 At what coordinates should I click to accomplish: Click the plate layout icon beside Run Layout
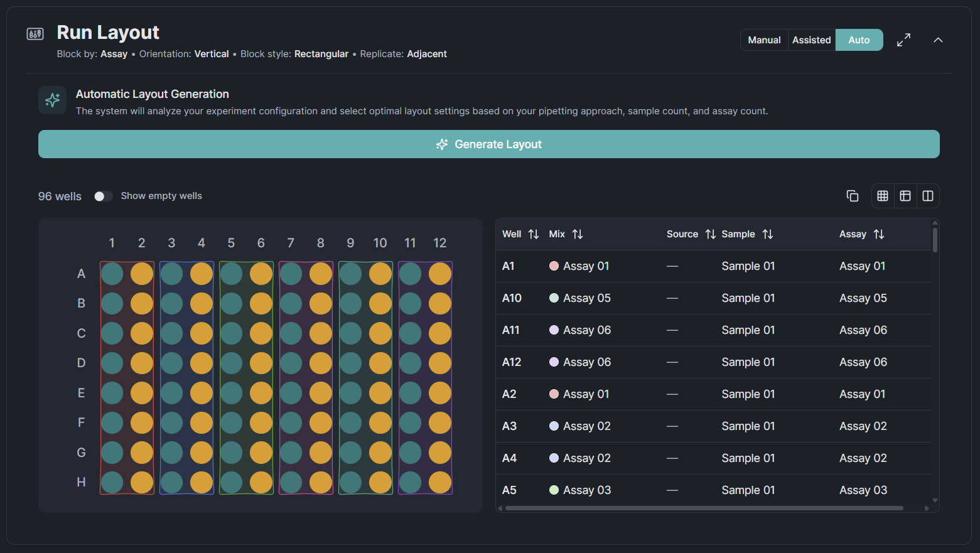(x=36, y=34)
